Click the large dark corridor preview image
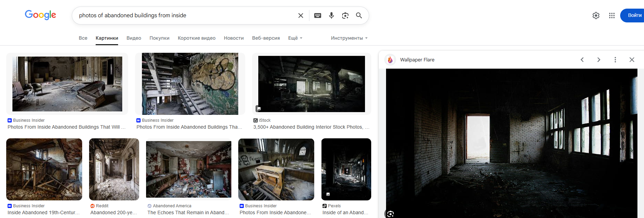 (x=511, y=143)
